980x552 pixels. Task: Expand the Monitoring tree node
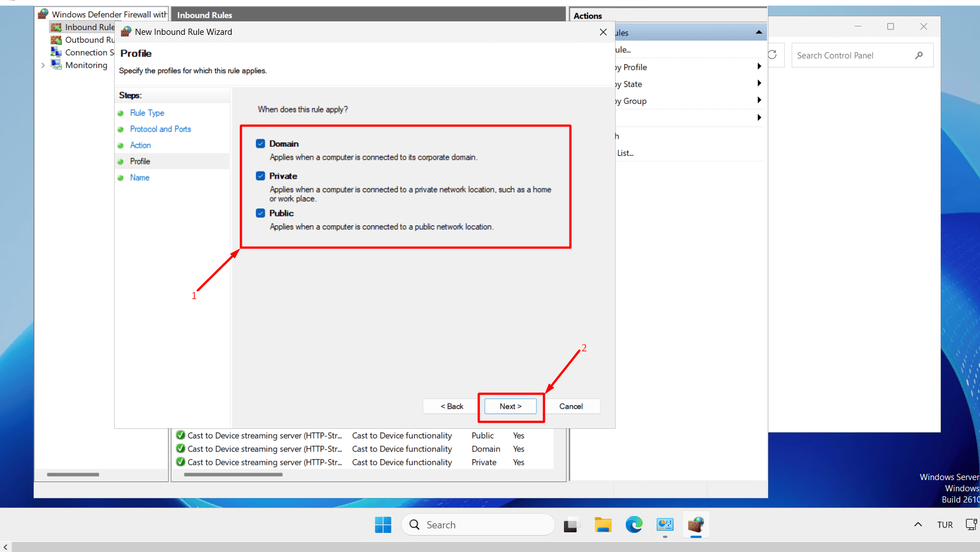pos(43,65)
